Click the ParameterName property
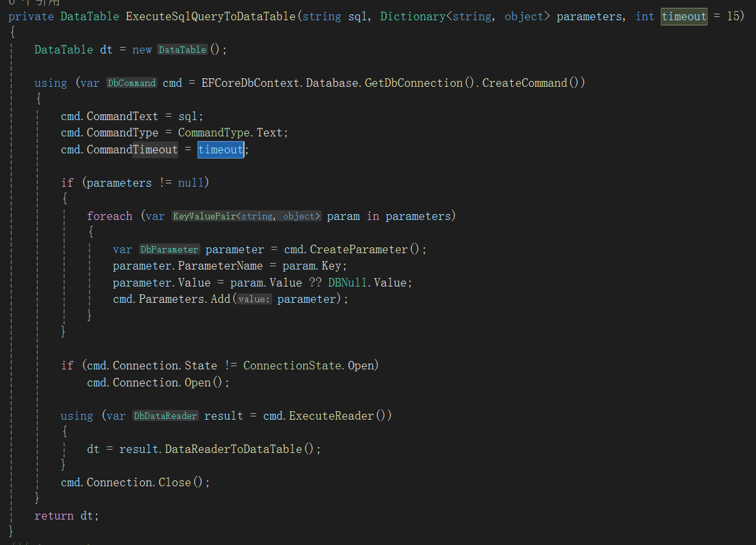756x545 pixels. pos(221,266)
